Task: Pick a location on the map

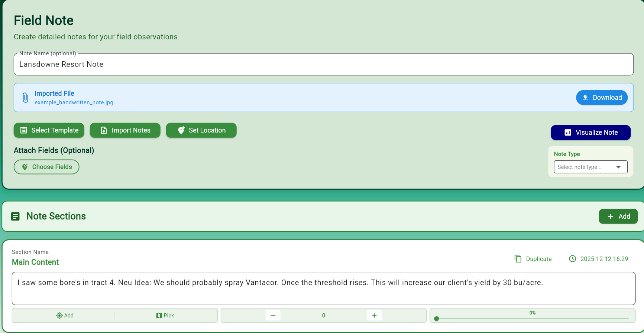Action: tap(165, 316)
